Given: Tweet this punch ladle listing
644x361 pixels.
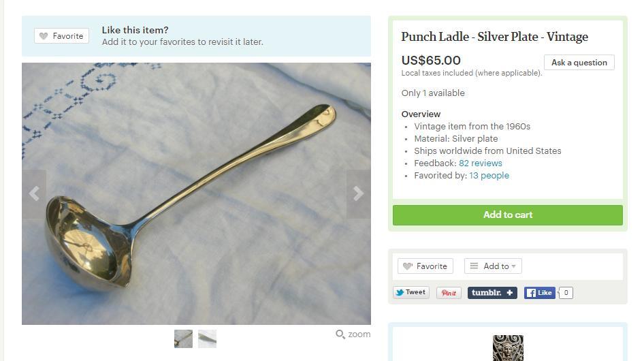Looking at the screenshot, I should pyautogui.click(x=411, y=292).
